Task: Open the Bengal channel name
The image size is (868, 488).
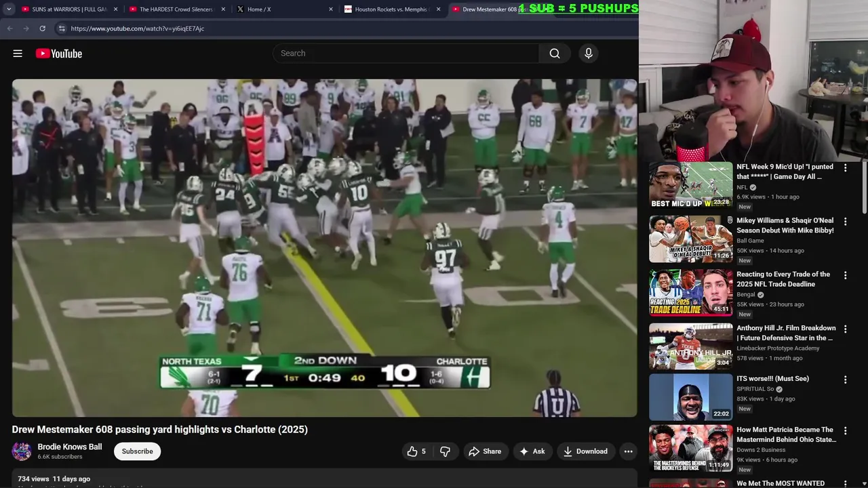Action: tap(746, 295)
